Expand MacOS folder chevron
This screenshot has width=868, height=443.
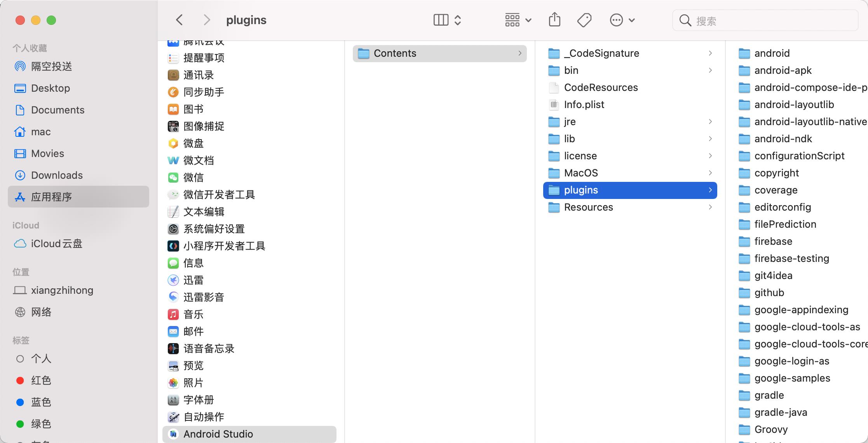(x=710, y=173)
